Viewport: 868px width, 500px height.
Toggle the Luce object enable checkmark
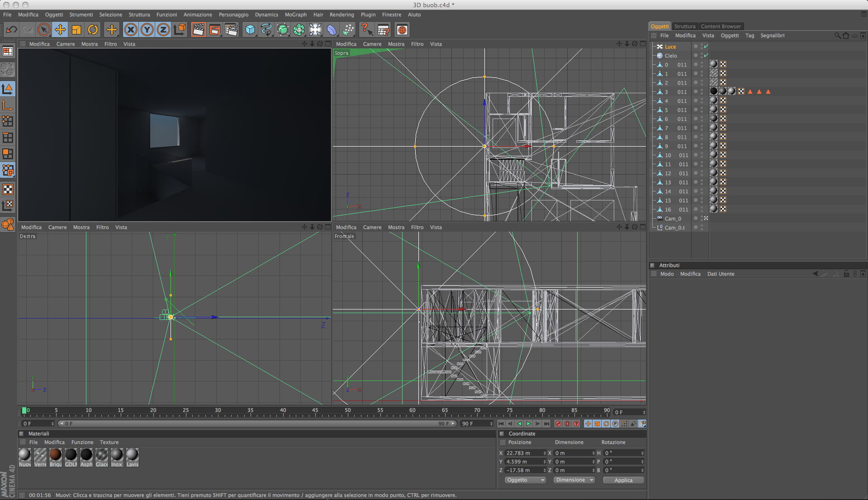[706, 47]
